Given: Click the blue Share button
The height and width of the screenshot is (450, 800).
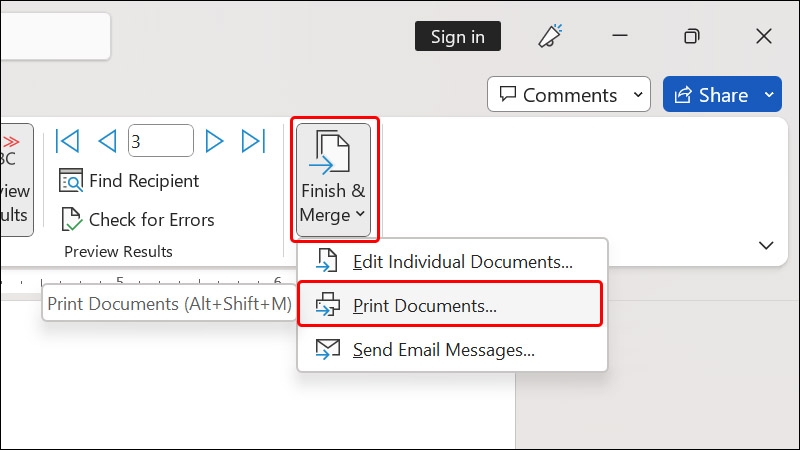Looking at the screenshot, I should pos(711,94).
